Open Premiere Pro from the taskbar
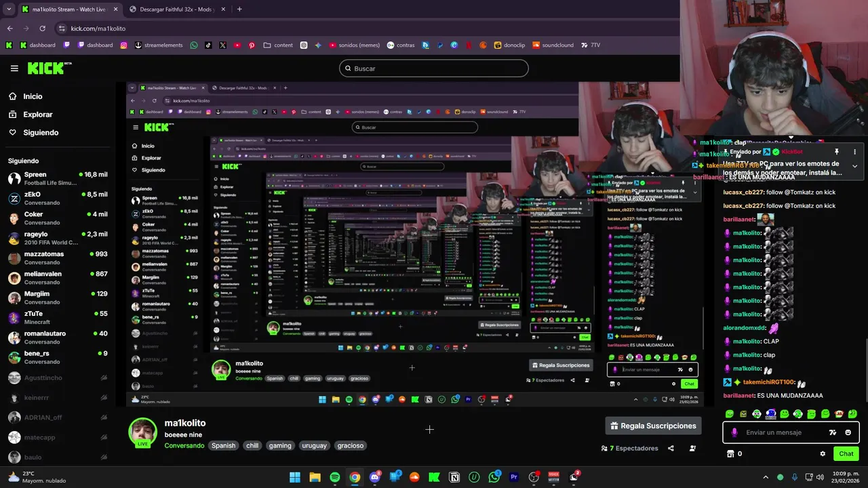This screenshot has height=488, width=868. pos(514,477)
